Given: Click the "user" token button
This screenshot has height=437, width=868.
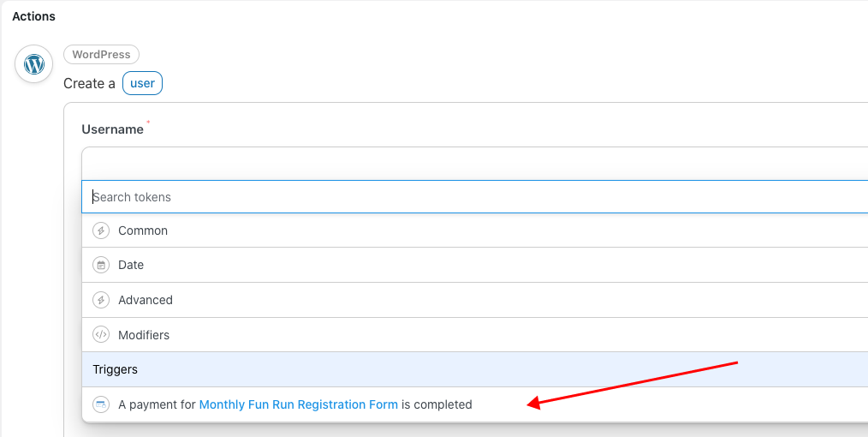Looking at the screenshot, I should coord(142,84).
